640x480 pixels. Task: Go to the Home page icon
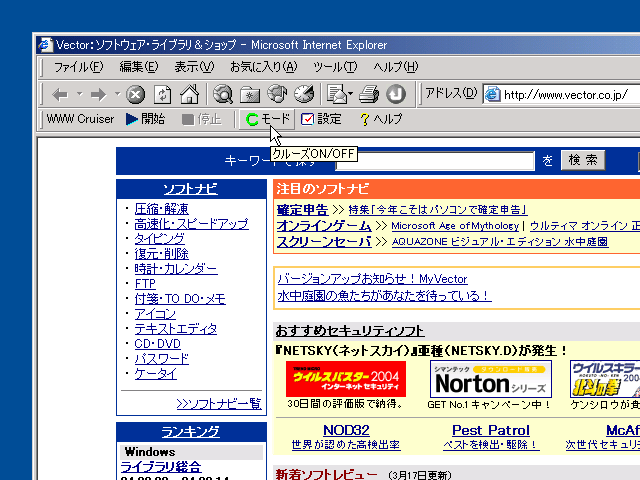tap(189, 94)
